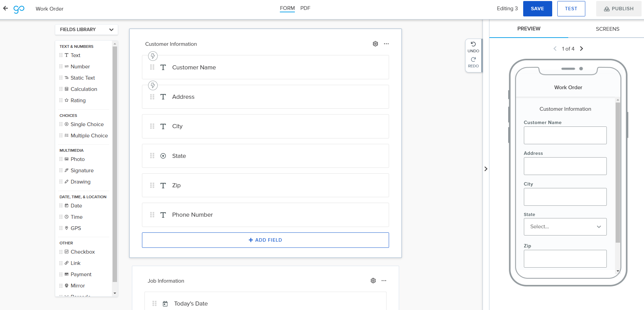Switch to the FORM tab

pos(287,8)
